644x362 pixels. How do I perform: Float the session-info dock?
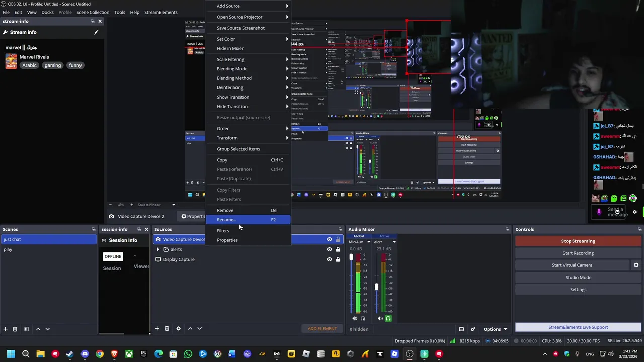tap(139, 229)
